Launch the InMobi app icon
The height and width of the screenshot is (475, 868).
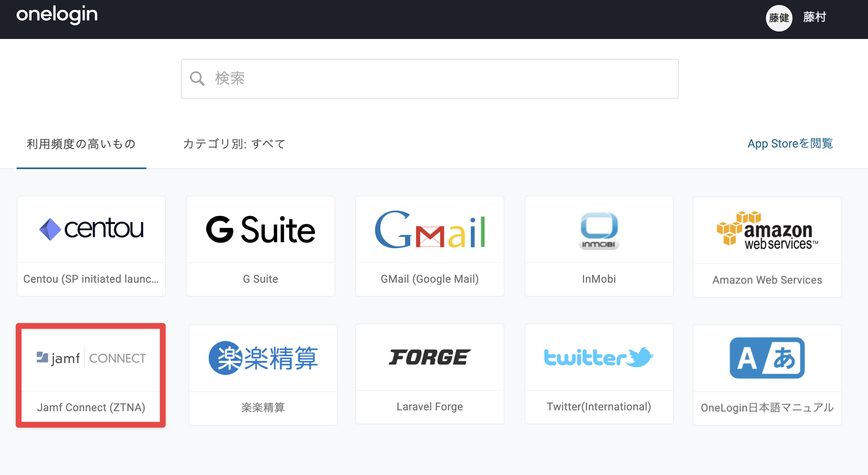599,230
